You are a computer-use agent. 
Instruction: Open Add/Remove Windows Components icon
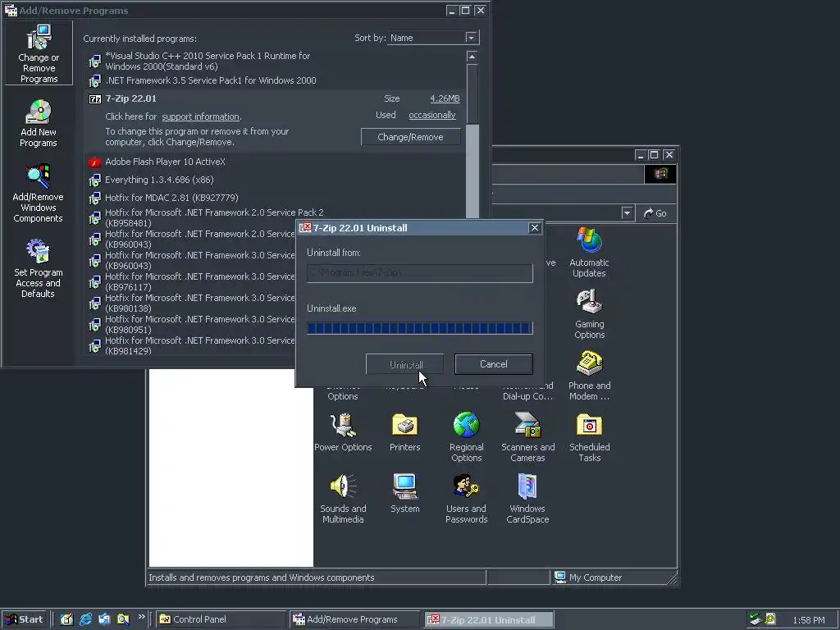coord(38,194)
